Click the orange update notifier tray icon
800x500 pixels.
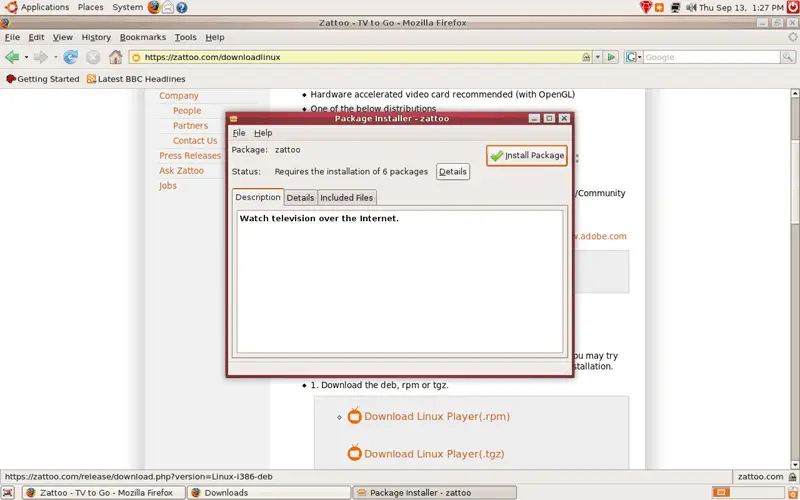[x=660, y=8]
